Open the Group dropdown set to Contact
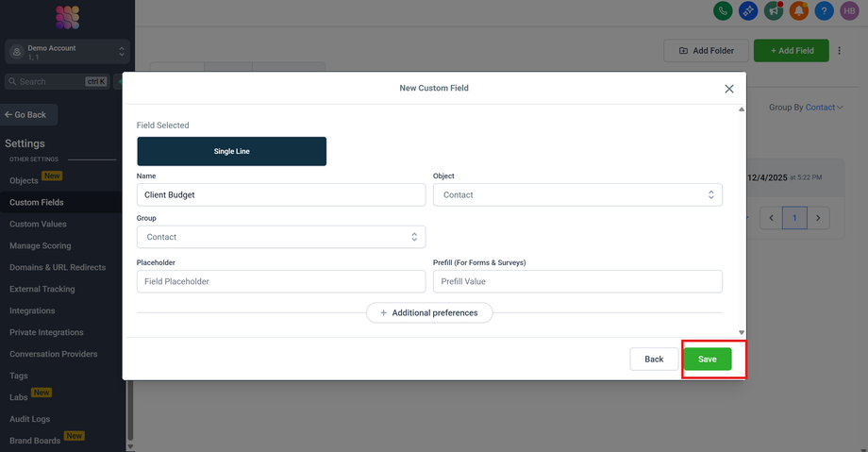 pos(281,237)
